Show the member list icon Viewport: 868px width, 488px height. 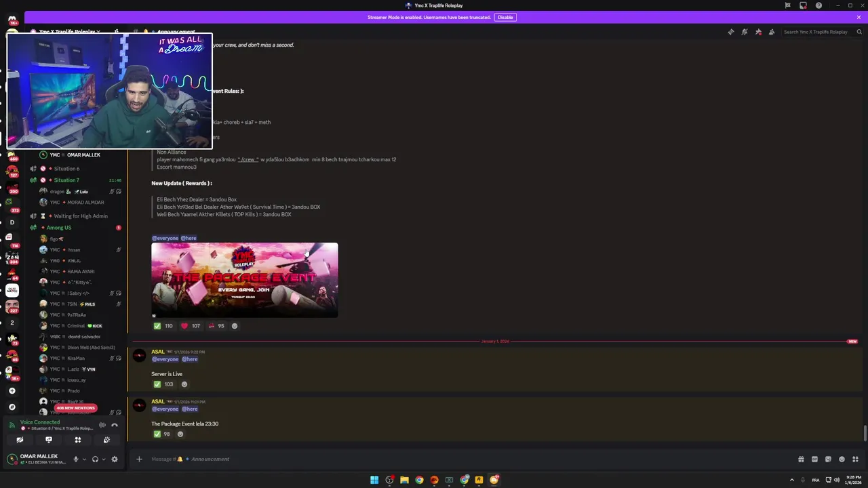pos(772,32)
